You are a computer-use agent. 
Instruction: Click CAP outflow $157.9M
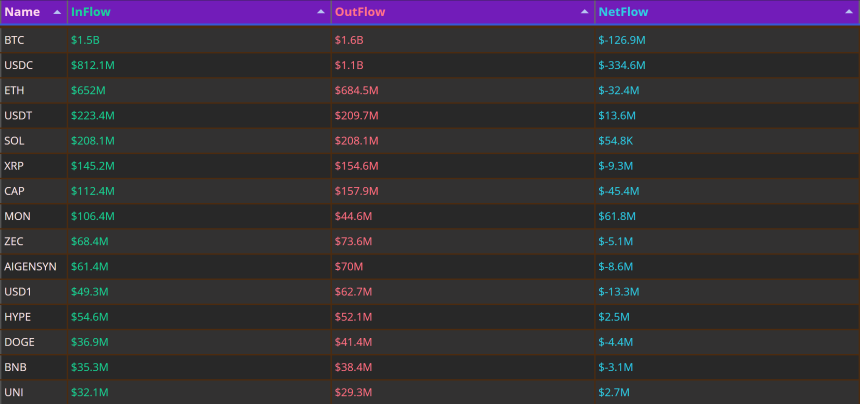[357, 191]
